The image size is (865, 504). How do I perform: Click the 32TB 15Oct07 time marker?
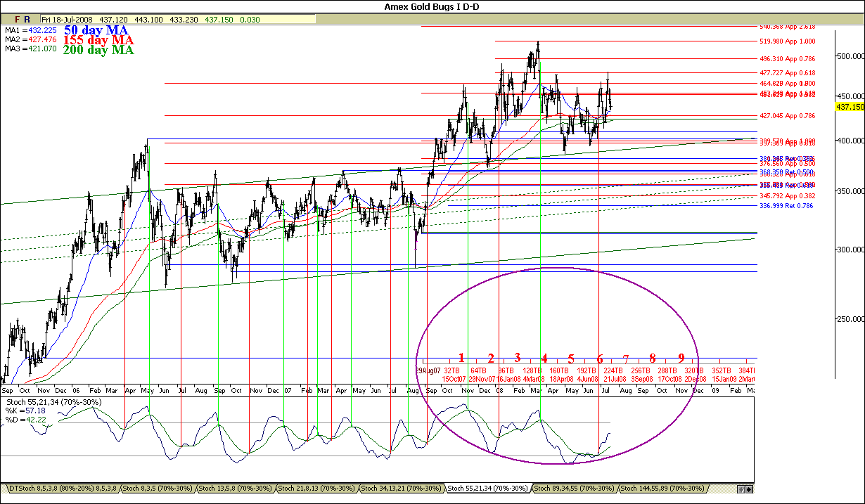click(x=454, y=375)
